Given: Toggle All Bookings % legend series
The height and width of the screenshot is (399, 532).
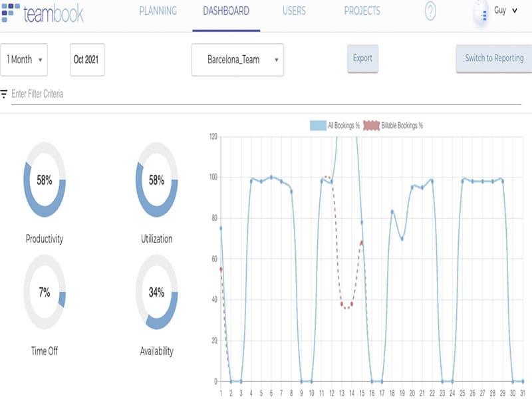Looking at the screenshot, I should (x=335, y=125).
